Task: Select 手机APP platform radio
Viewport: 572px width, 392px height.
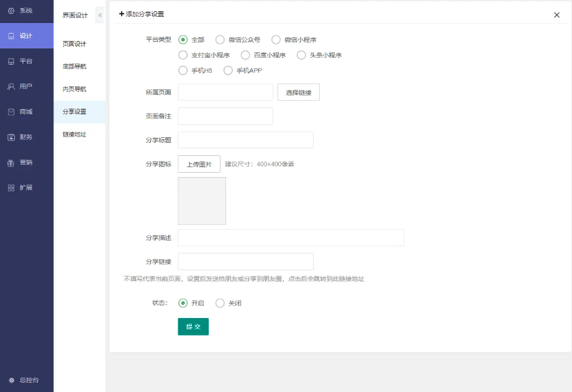Action: tap(228, 70)
